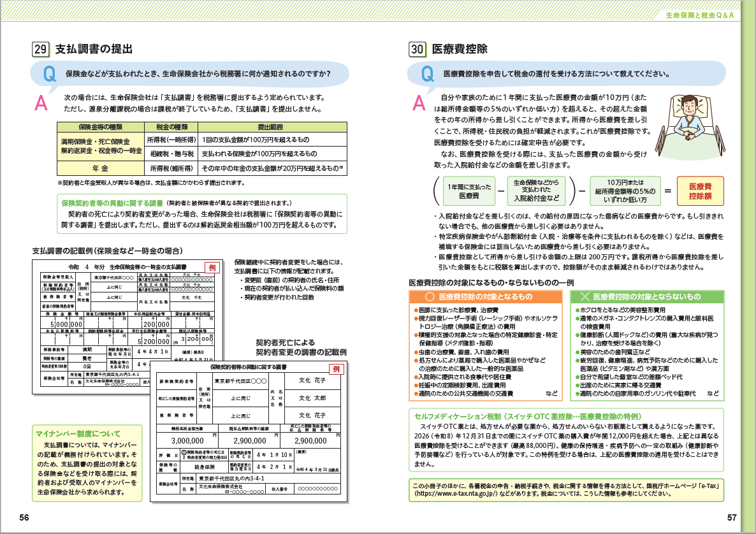The height and width of the screenshot is (534, 756).
Task: Click the table cell 所得税(雑所得)
Action: [171, 168]
